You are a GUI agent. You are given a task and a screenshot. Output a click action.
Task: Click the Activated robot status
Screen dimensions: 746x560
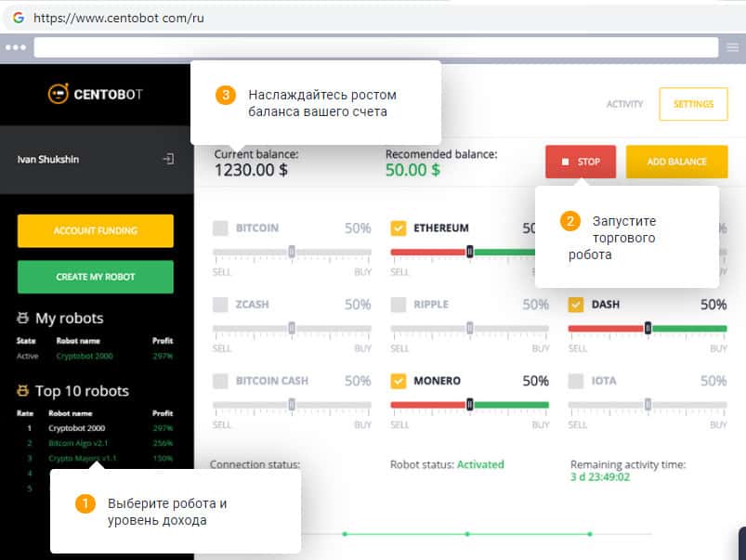pyautogui.click(x=480, y=464)
